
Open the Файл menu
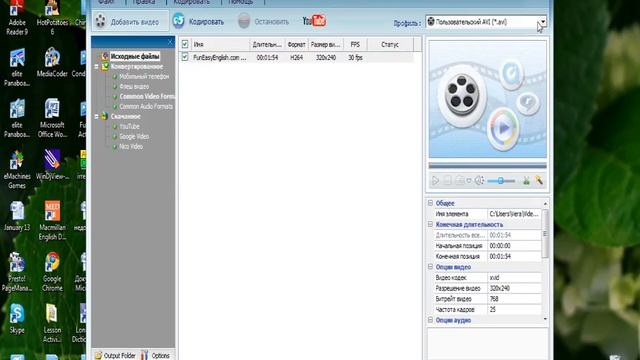coord(106,2)
